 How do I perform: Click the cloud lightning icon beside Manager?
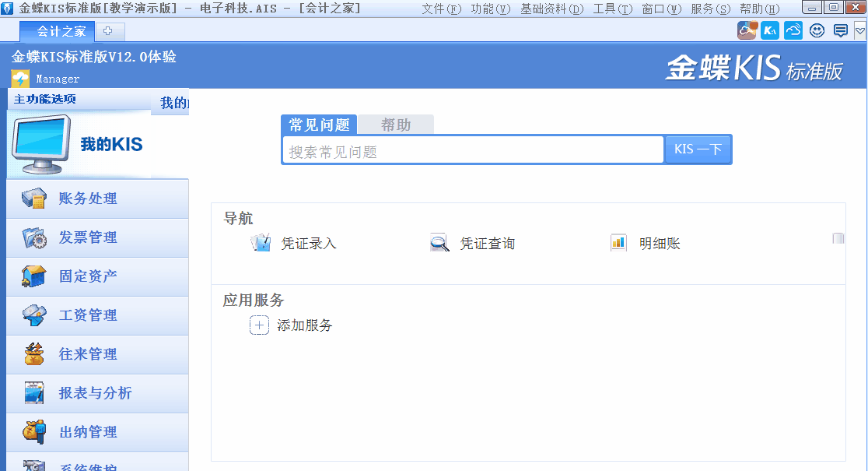coord(20,79)
